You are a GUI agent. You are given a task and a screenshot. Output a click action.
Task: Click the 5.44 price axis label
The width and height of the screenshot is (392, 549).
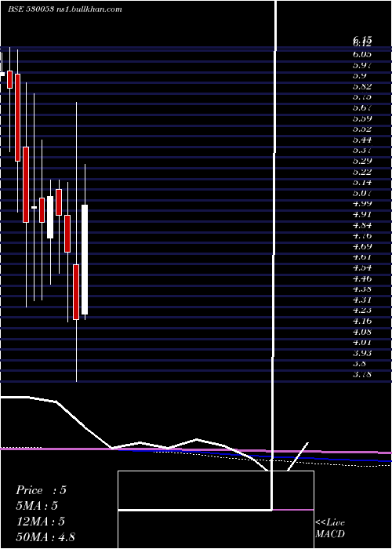[362, 140]
